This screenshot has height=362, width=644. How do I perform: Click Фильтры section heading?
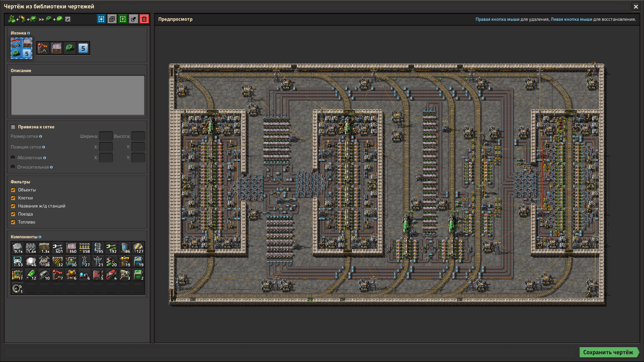point(20,182)
